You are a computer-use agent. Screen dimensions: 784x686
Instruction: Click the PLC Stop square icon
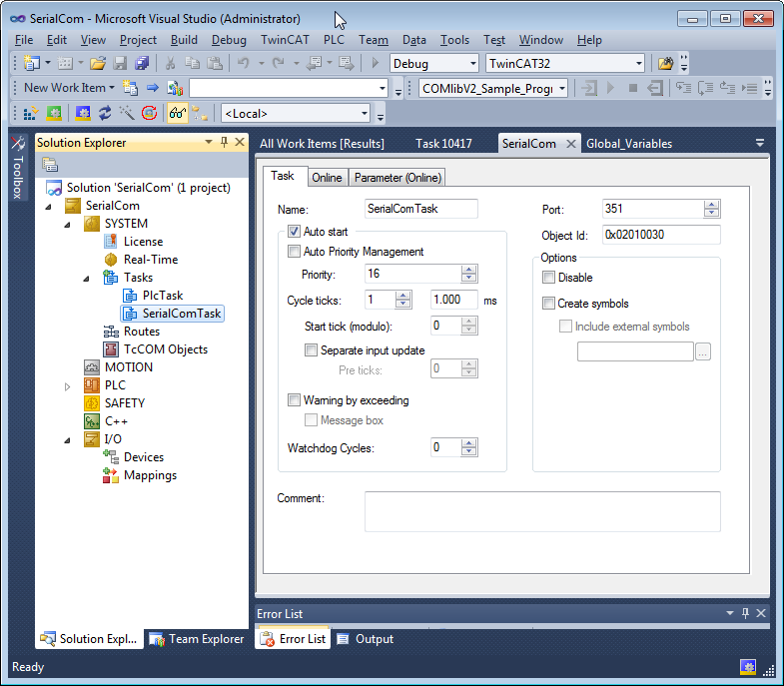pos(633,89)
